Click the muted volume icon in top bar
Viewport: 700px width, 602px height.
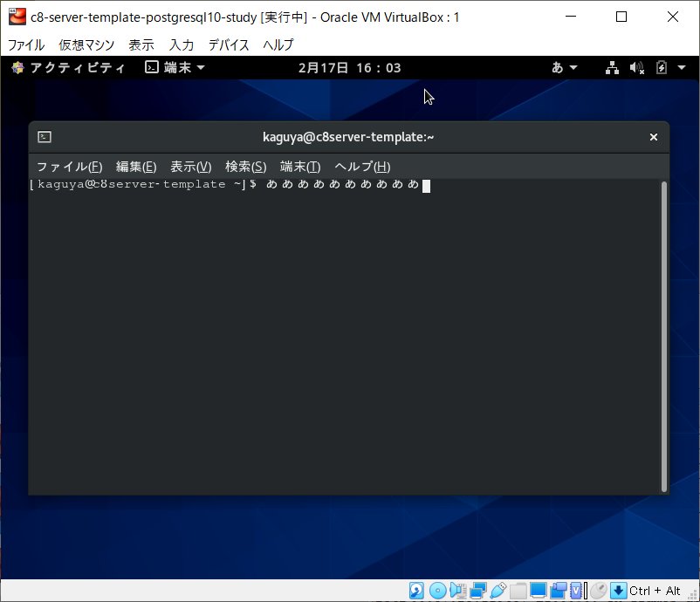coord(636,68)
